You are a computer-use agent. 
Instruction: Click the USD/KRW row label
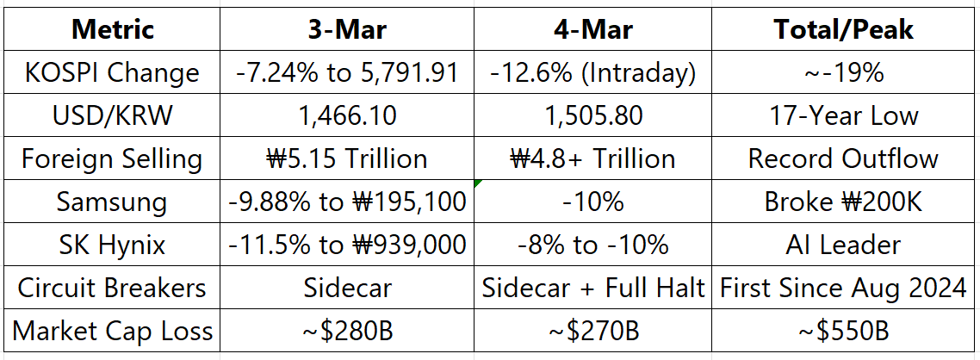[112, 115]
